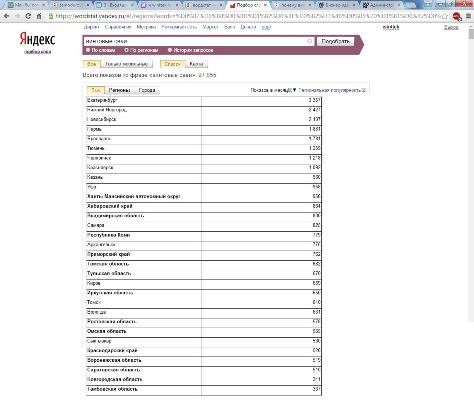This screenshot has width=474, height=400.
Task: Bookmark the page with the star icon
Action: 445,16
